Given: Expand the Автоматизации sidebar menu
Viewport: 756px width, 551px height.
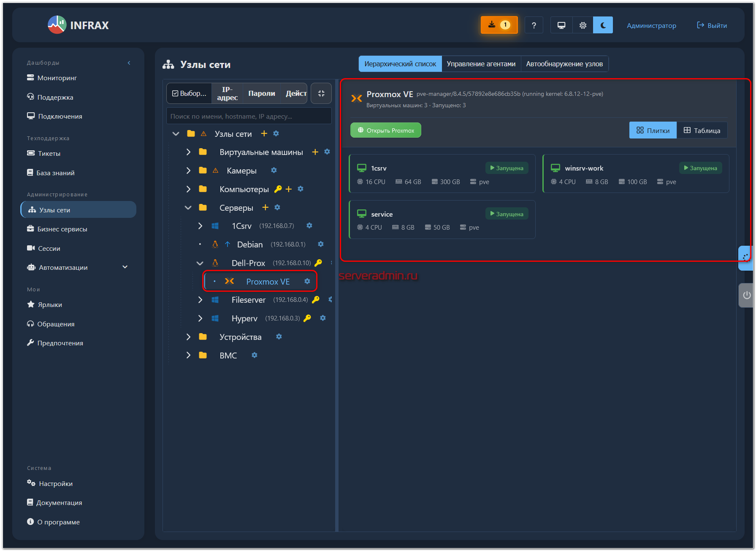Looking at the screenshot, I should (x=125, y=267).
